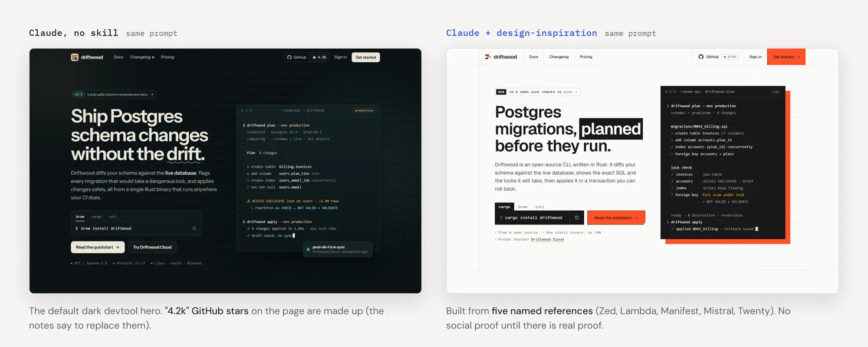Open Pricing in the light mockup navbar
This screenshot has height=347, width=868.
pyautogui.click(x=586, y=57)
